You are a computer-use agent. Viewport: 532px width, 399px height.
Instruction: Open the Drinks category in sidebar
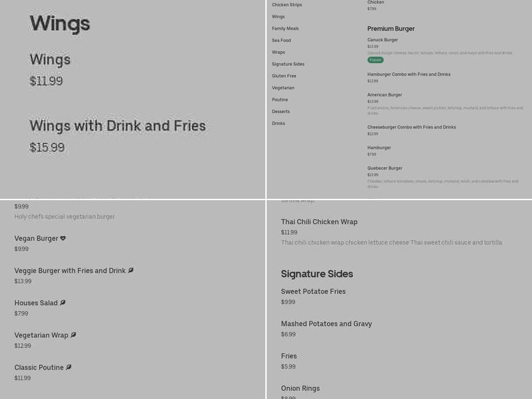click(x=279, y=124)
